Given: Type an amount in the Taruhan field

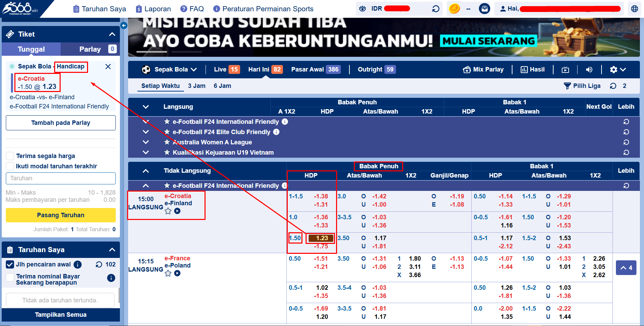Looking at the screenshot, I should 61,178.
